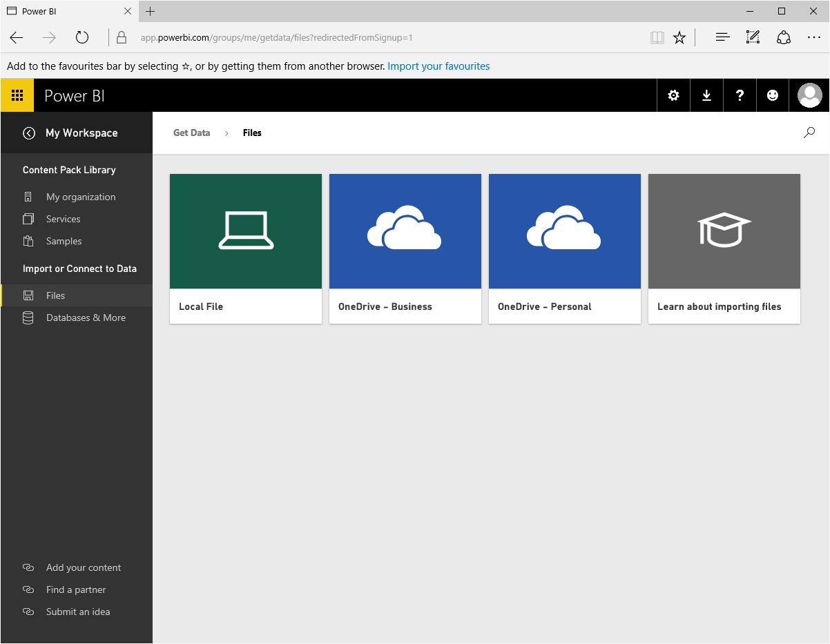
Task: Choose the OneDrive - Business tile
Action: coord(405,248)
